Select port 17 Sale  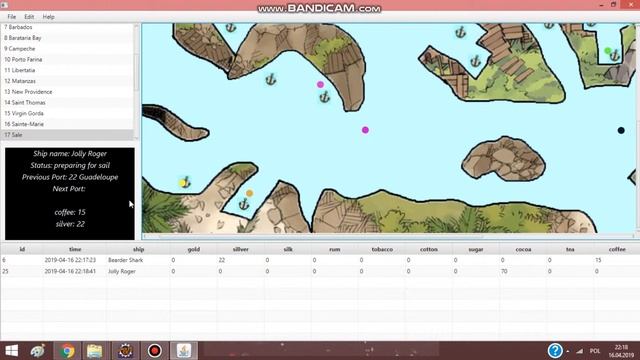[x=67, y=135]
